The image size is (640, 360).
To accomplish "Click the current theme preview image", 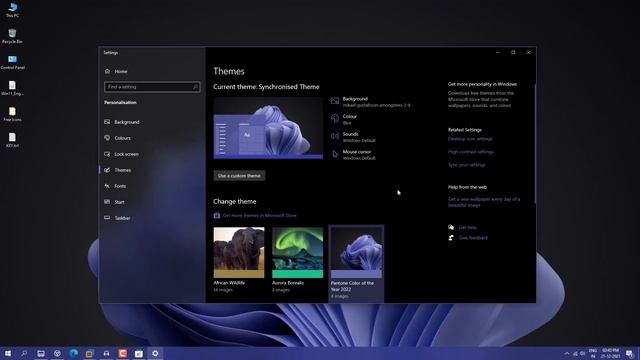I will pos(268,128).
